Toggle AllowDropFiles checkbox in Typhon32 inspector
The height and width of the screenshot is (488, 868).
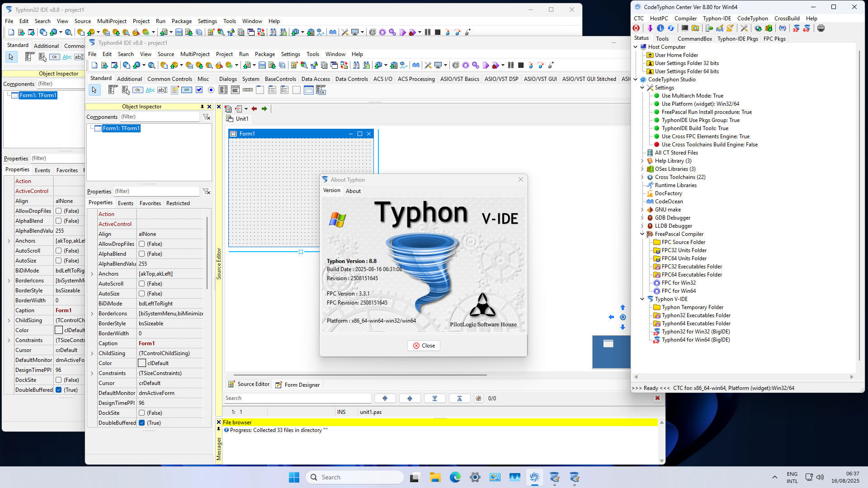coord(59,211)
